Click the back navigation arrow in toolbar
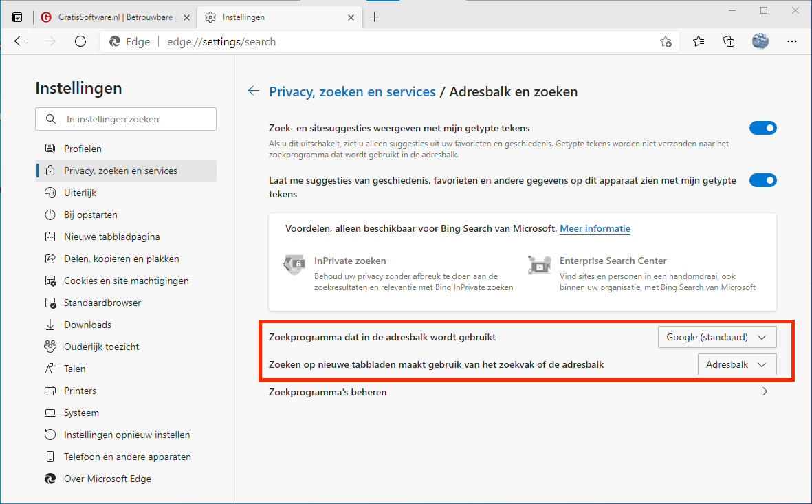812x504 pixels. (20, 41)
